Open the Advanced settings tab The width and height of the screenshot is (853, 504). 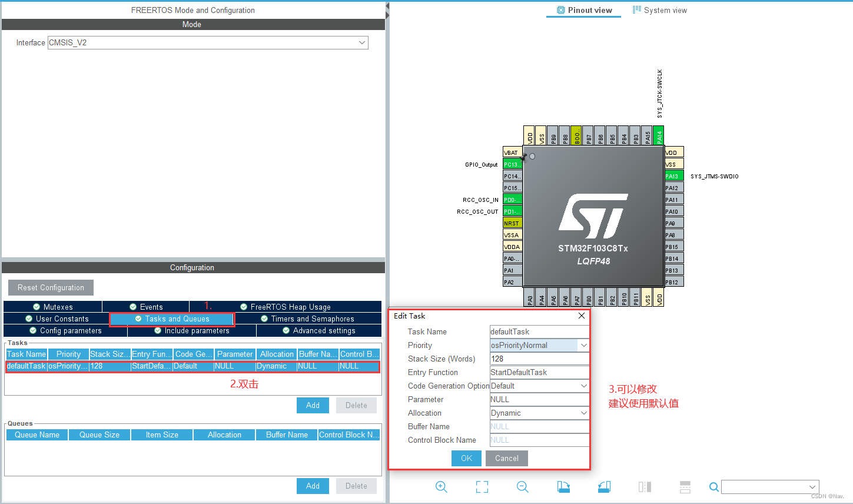(x=319, y=330)
